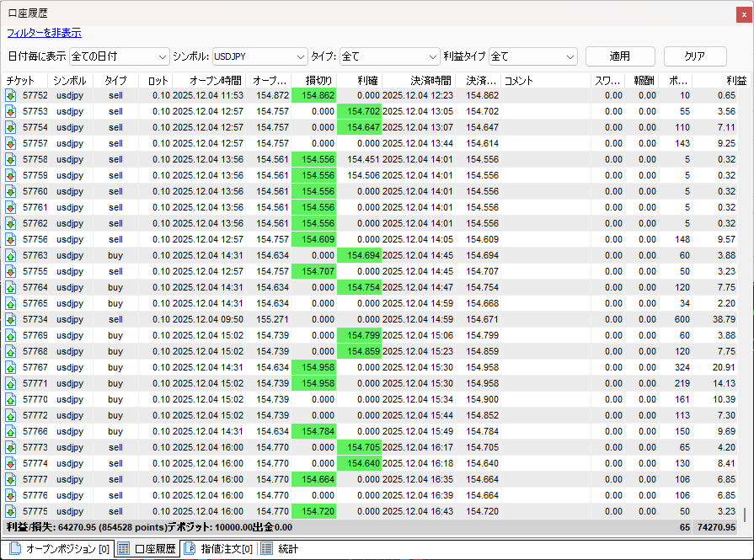
Task: Expand the シンボル USDJPY dropdown
Action: 259,56
